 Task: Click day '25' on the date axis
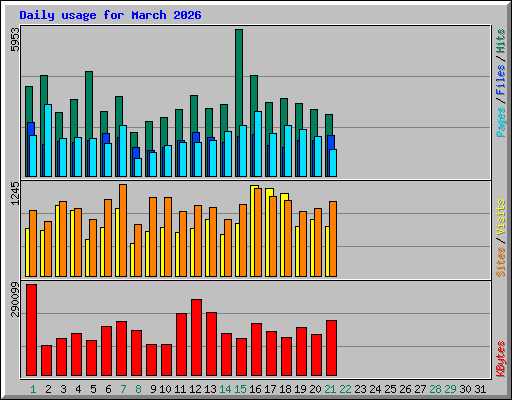coord(390,389)
